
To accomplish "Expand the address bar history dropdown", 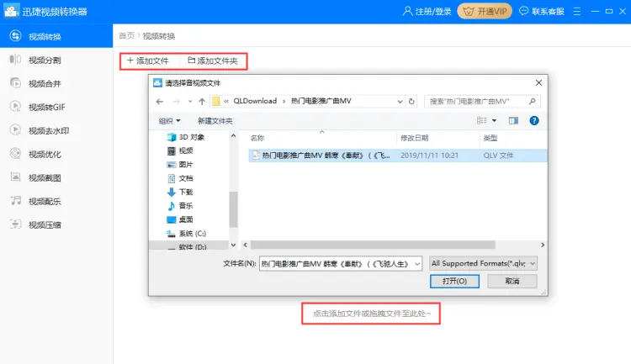I will point(400,102).
